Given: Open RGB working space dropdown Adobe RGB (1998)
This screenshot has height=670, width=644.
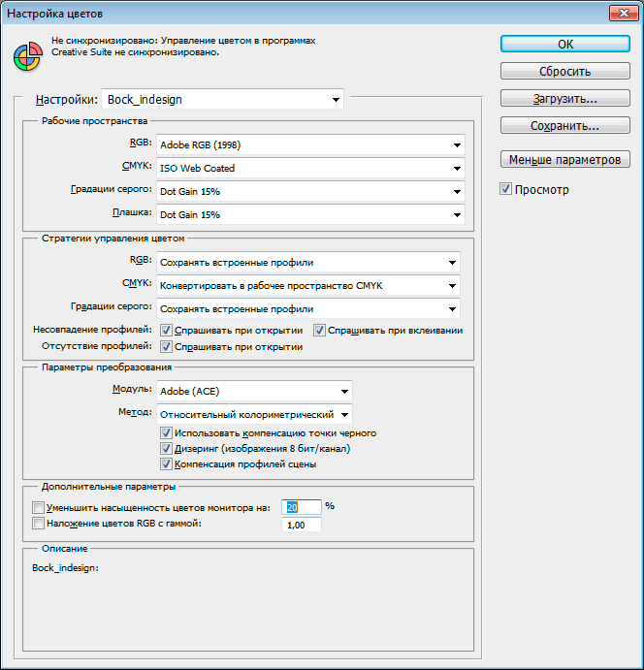Looking at the screenshot, I should pyautogui.click(x=310, y=144).
